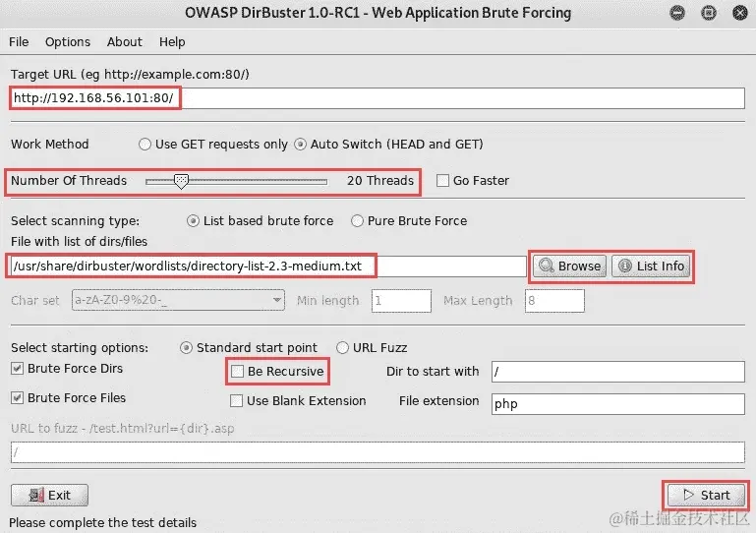This screenshot has height=533, width=756.
Task: Click the Target URL input field
Action: tap(378, 98)
